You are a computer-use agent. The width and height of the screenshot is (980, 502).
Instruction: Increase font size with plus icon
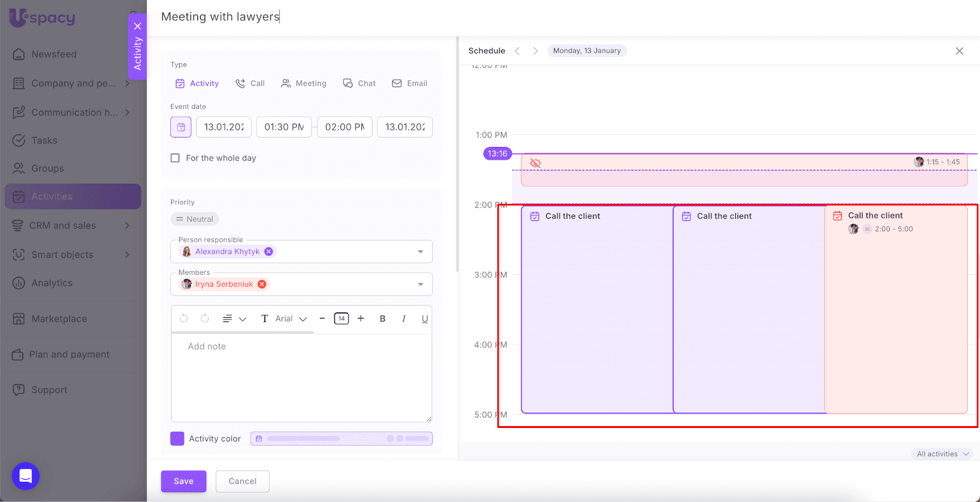[361, 318]
